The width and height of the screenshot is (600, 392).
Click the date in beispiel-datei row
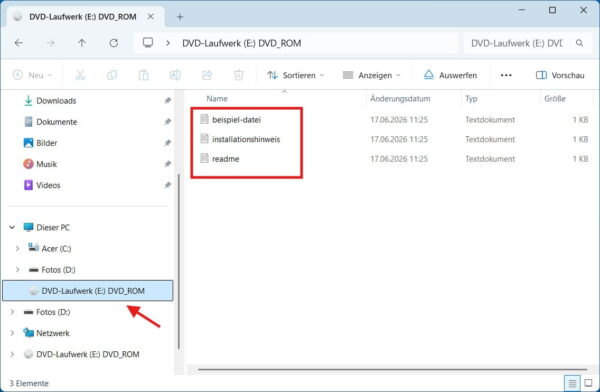point(399,119)
